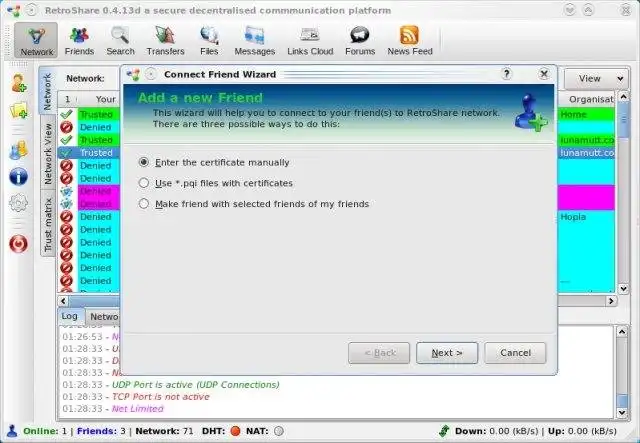Click the Cancel button in wizard
The width and height of the screenshot is (640, 443).
tap(515, 353)
